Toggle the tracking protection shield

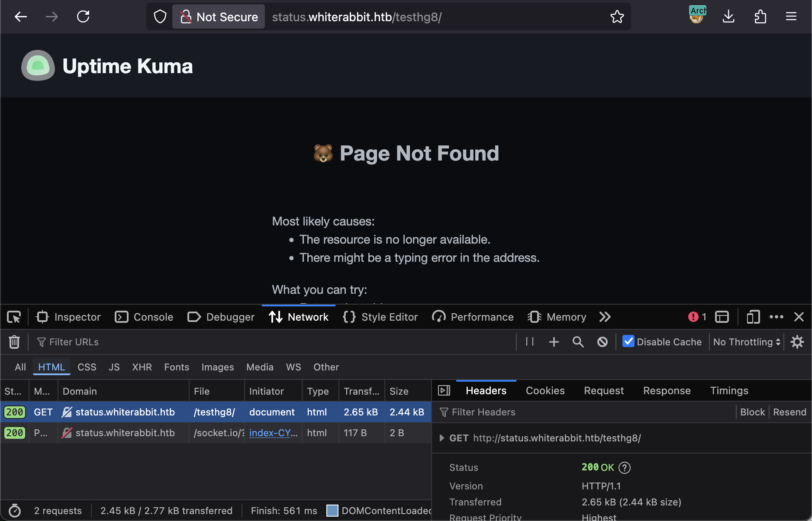[160, 16]
